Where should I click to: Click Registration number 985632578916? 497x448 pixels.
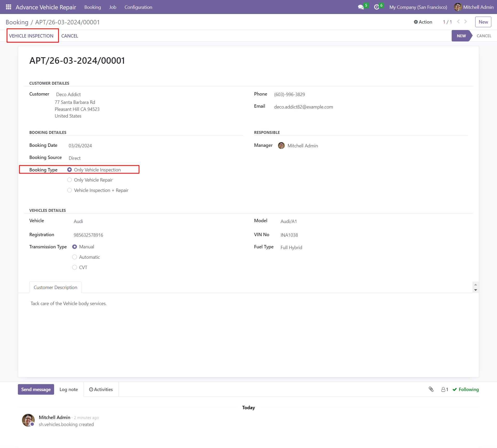coord(88,235)
